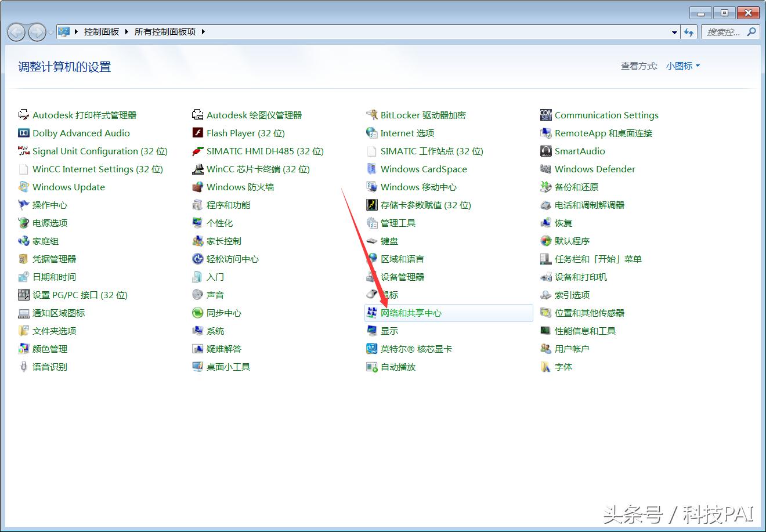Click the back navigation arrow button
Image resolution: width=766 pixels, height=532 pixels.
coord(17,32)
